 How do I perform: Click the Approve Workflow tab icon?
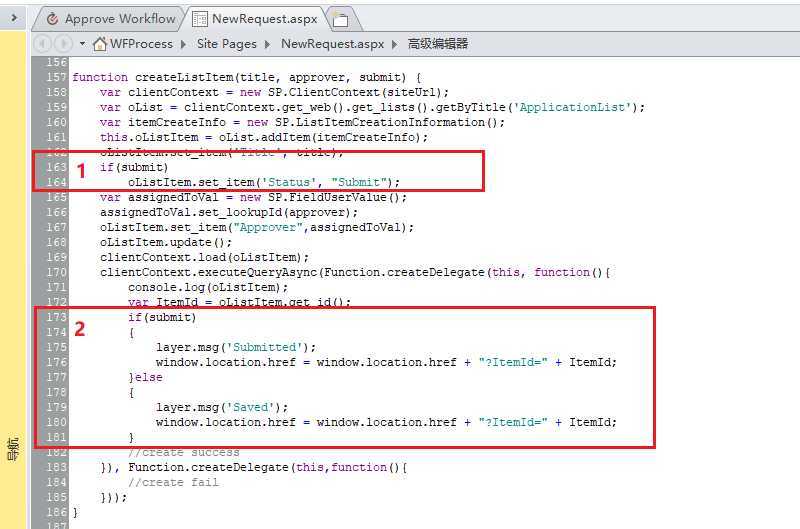[52, 19]
